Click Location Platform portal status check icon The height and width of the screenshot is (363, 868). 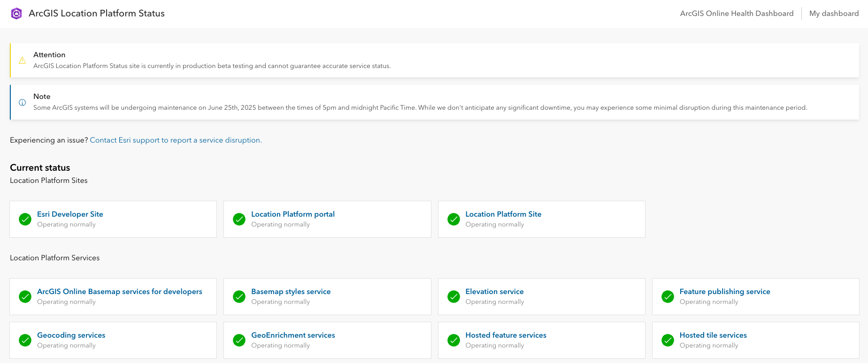[239, 219]
